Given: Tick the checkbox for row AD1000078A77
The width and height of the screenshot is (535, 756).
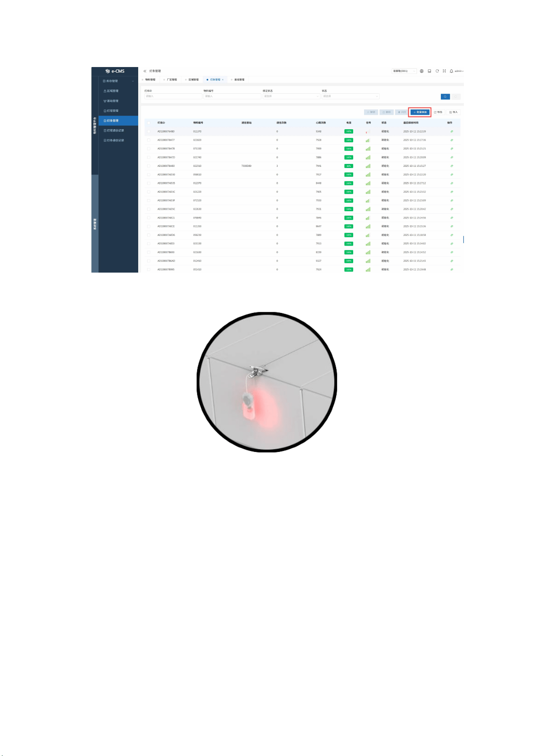Looking at the screenshot, I should (149, 140).
